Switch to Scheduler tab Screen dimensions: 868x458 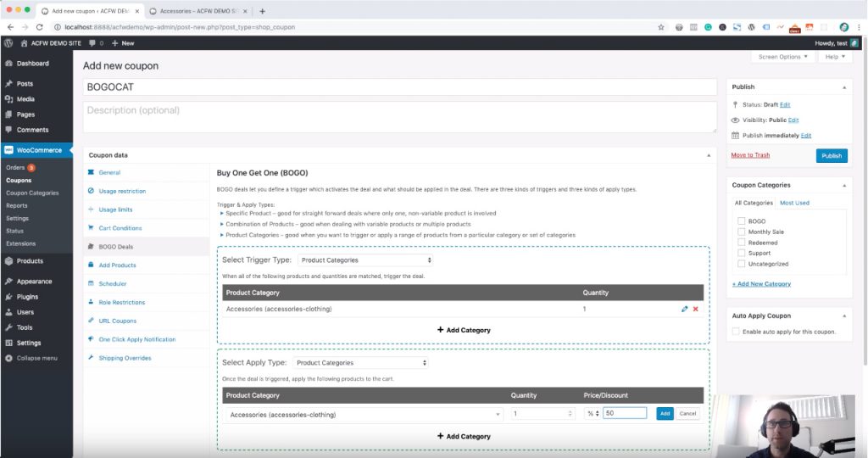coord(113,283)
